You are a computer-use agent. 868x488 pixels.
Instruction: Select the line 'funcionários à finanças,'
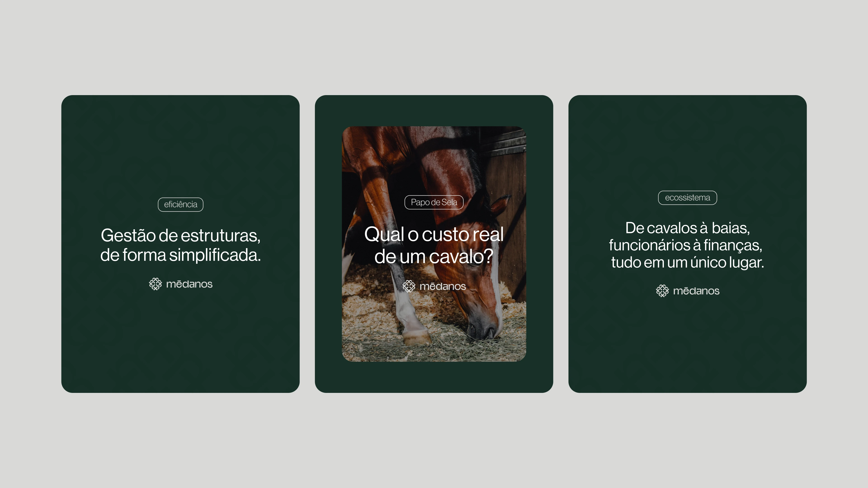click(686, 245)
